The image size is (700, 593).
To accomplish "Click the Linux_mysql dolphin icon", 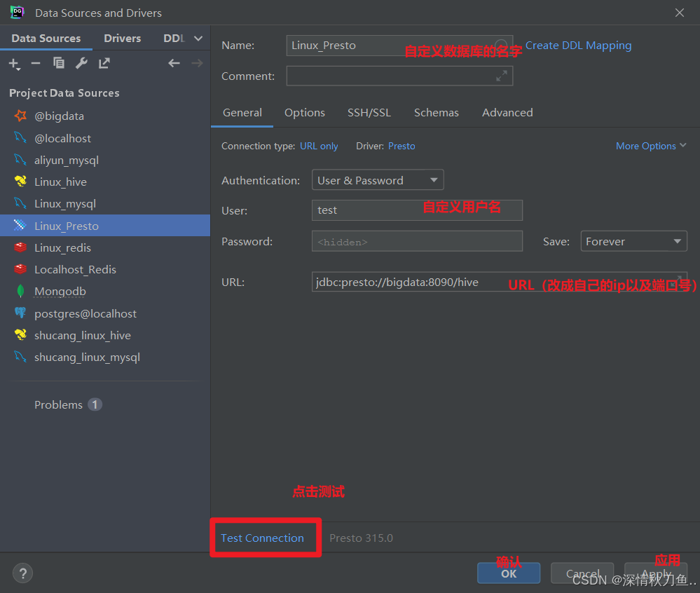I will (20, 203).
